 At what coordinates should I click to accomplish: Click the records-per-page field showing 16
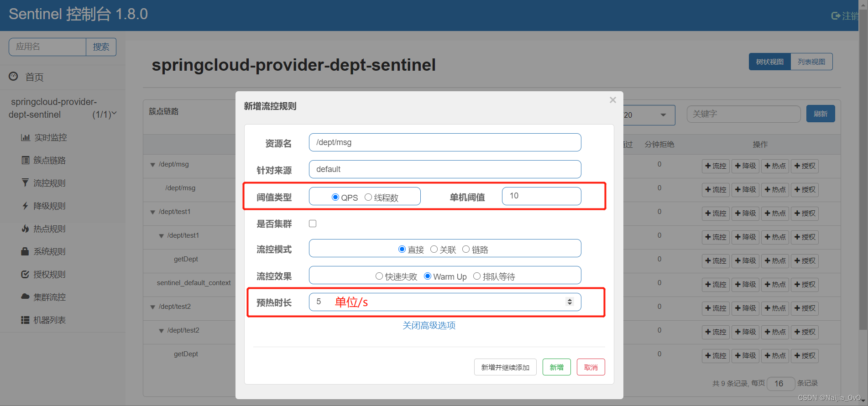pyautogui.click(x=781, y=384)
